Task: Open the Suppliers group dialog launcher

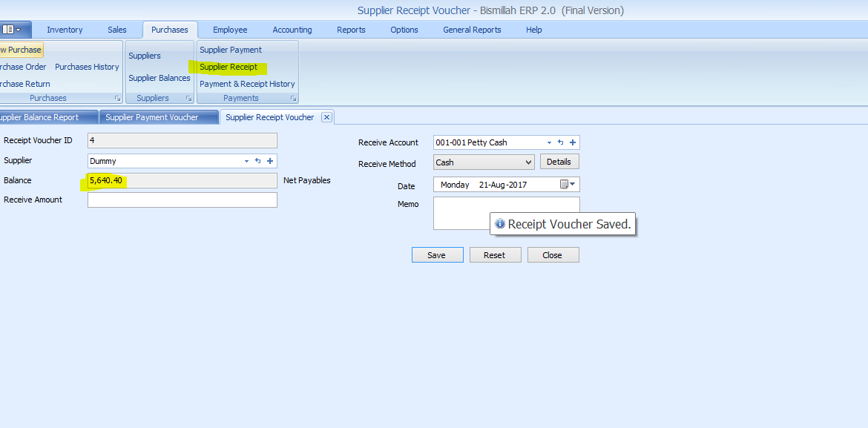Action: pos(188,99)
